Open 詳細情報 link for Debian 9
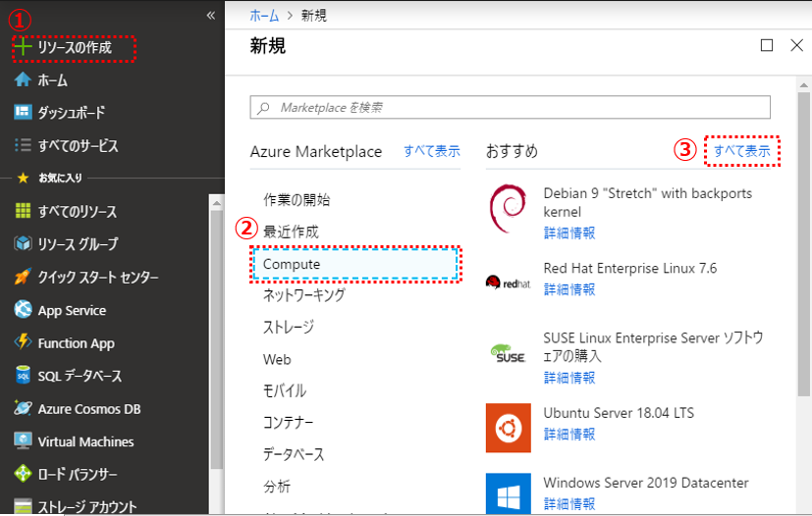This screenshot has height=516, width=812. [x=569, y=232]
